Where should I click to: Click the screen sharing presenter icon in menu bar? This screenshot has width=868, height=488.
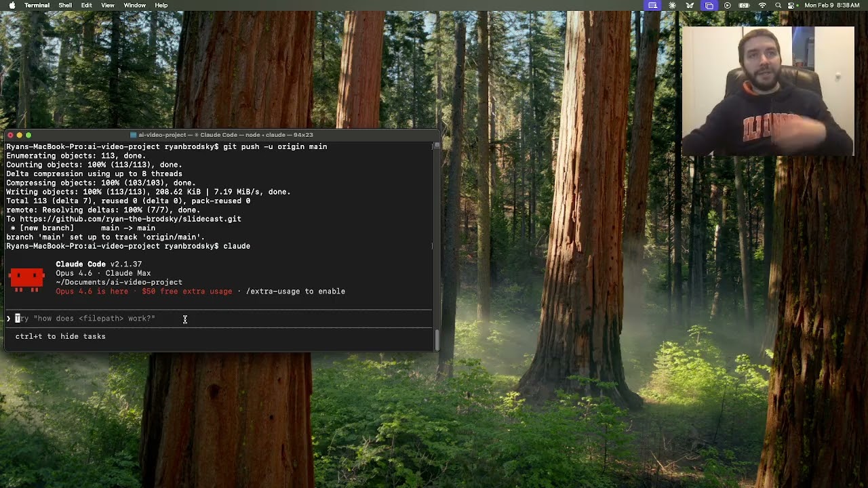pyautogui.click(x=652, y=5)
